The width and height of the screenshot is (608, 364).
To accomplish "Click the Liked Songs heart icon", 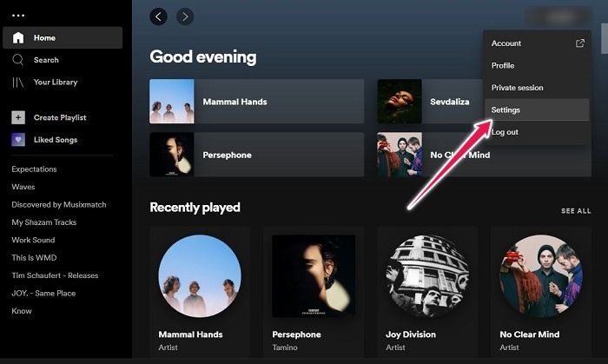I will click(x=18, y=140).
